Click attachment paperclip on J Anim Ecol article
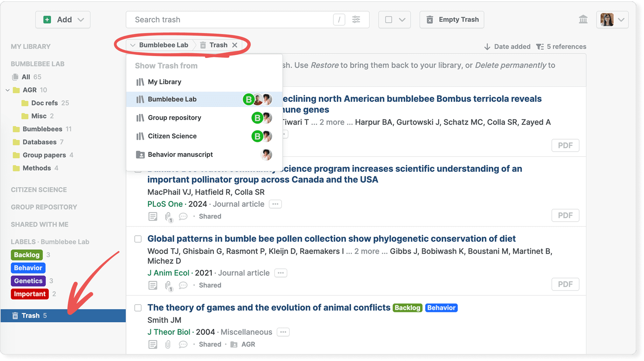Image resolution: width=644 pixels, height=361 pixels. (x=168, y=285)
